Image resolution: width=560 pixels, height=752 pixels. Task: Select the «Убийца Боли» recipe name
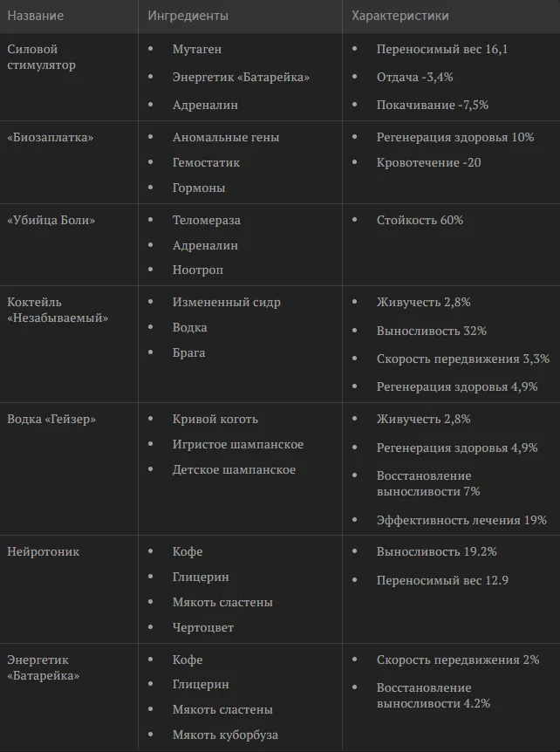[x=51, y=220]
